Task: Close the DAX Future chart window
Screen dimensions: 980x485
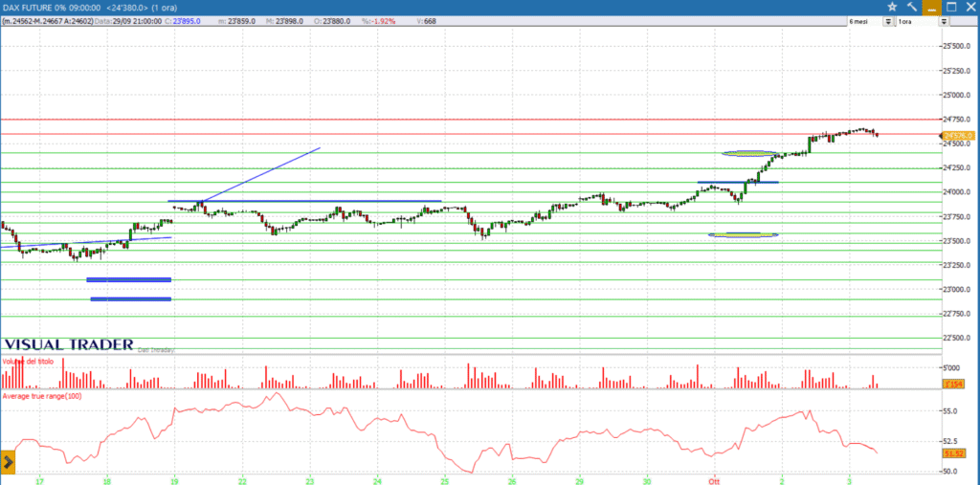Action: coord(969,7)
